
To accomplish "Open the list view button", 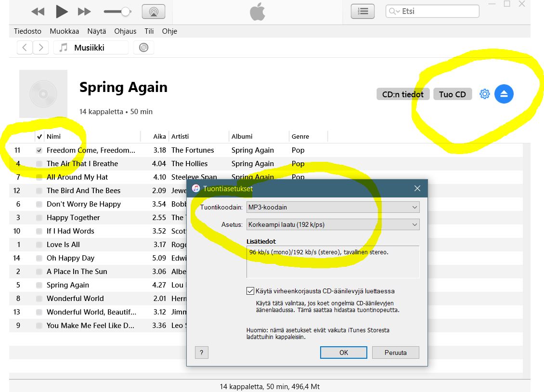I will [363, 11].
